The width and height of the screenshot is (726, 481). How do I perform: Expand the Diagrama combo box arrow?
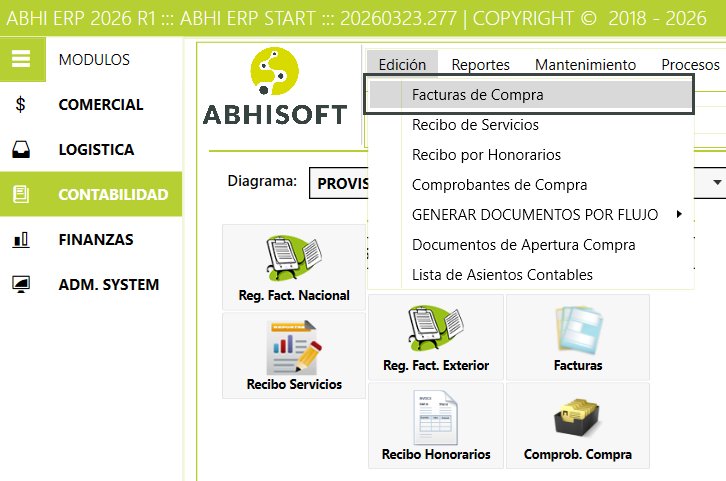click(717, 183)
